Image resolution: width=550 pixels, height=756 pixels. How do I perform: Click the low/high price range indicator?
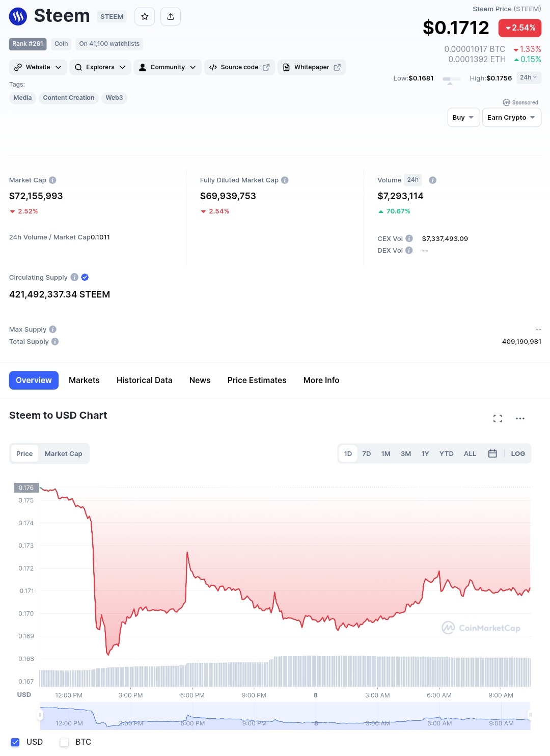452,80
